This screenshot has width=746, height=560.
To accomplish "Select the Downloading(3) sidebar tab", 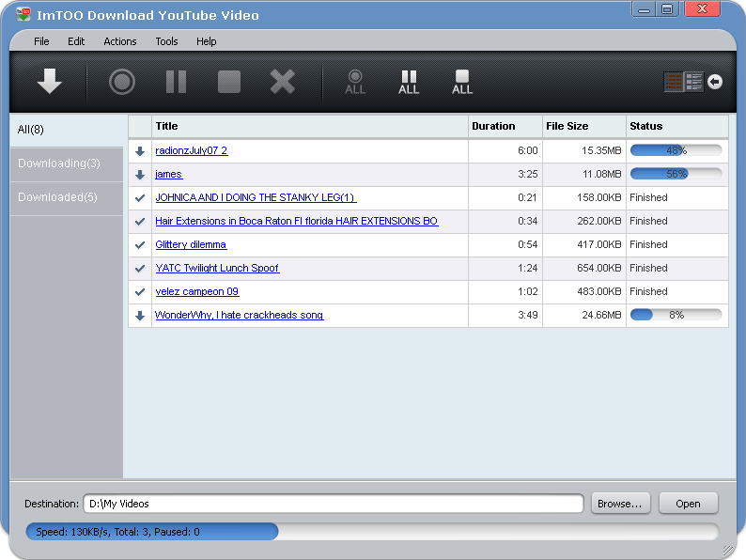I will pos(67,163).
